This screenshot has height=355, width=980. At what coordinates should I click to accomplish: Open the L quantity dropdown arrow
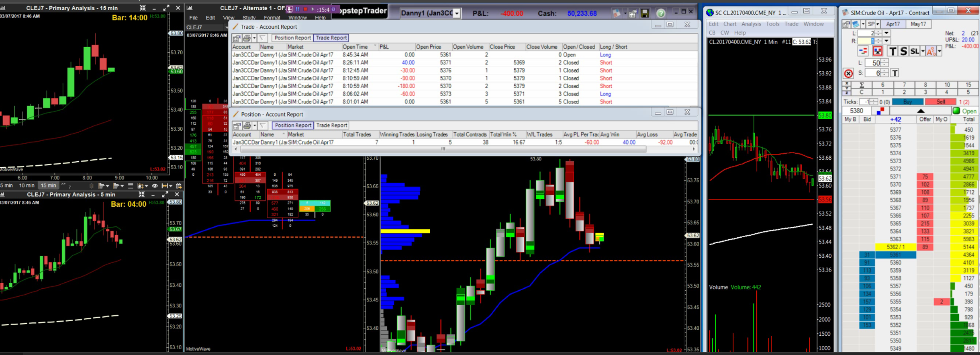coord(886,33)
